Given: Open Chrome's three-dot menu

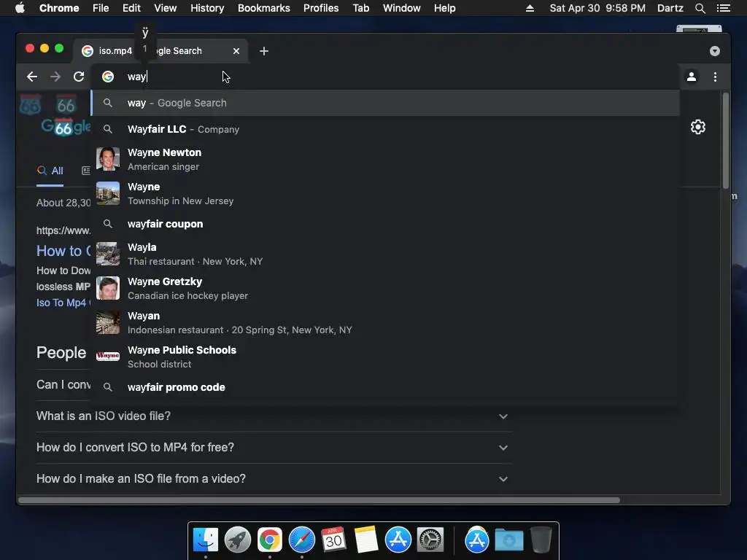Looking at the screenshot, I should click(715, 77).
